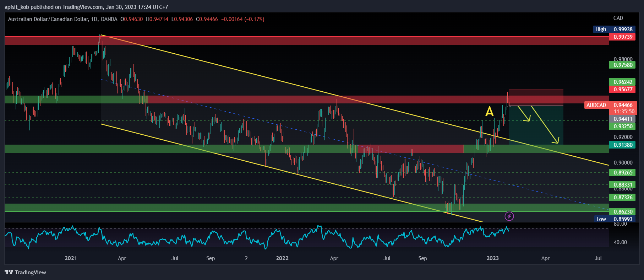Click the 2021 label on time axis
This screenshot has height=280, width=644.
(71, 258)
